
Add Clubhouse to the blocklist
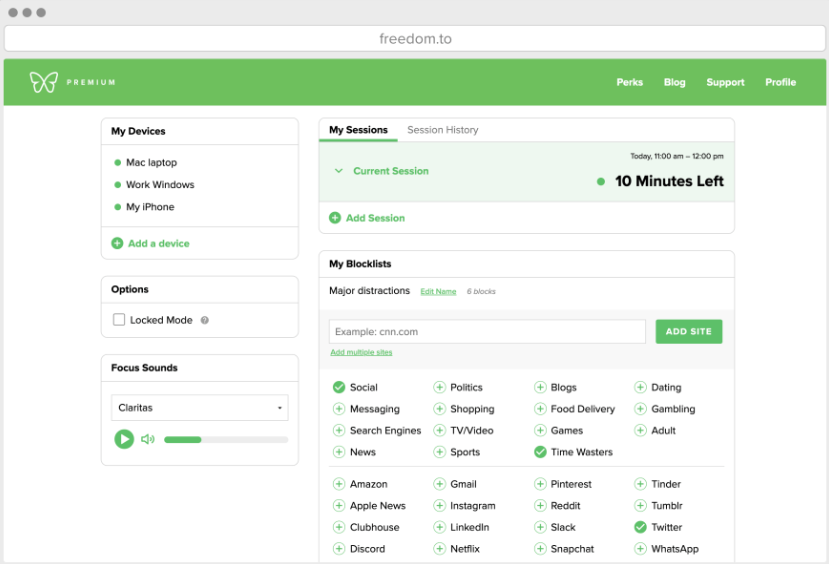click(x=339, y=527)
